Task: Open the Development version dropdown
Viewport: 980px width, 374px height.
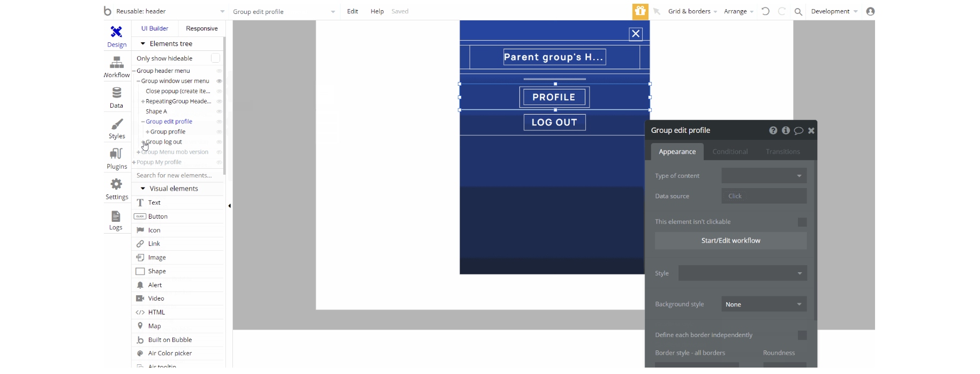Action: coord(834,11)
